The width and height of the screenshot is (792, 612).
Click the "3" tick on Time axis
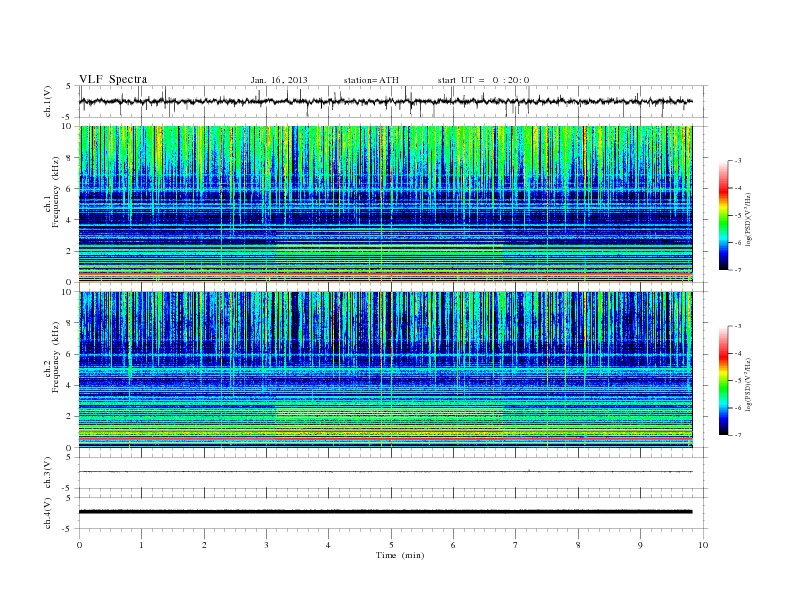pyautogui.click(x=266, y=545)
